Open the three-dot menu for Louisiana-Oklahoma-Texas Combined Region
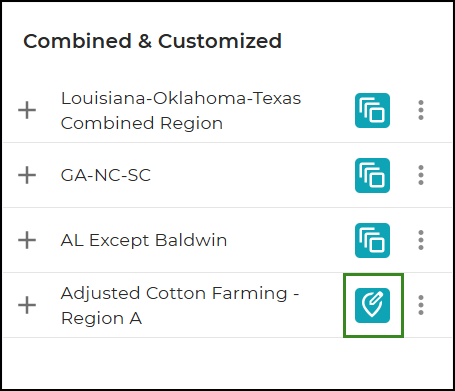Screen dimensions: 455x391 pyautogui.click(x=421, y=110)
